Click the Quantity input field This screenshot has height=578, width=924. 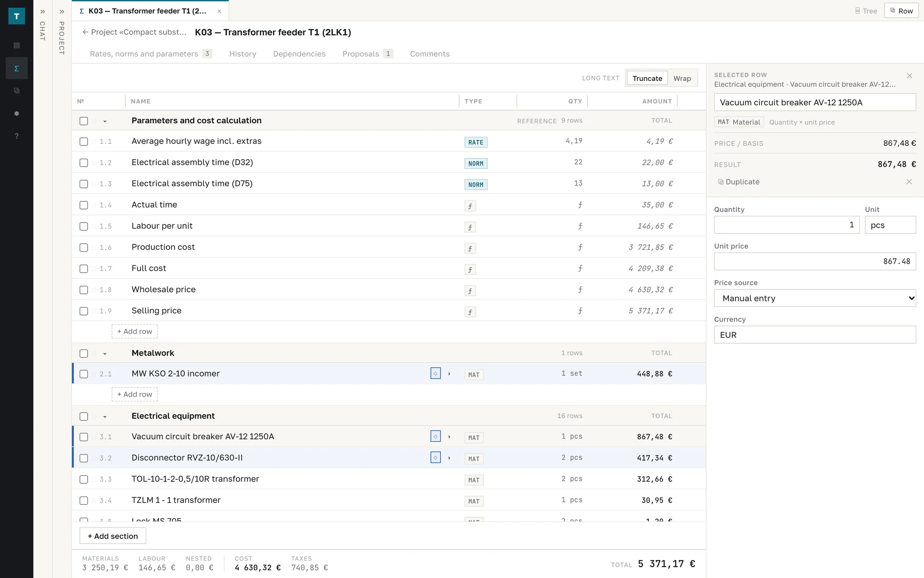point(786,225)
